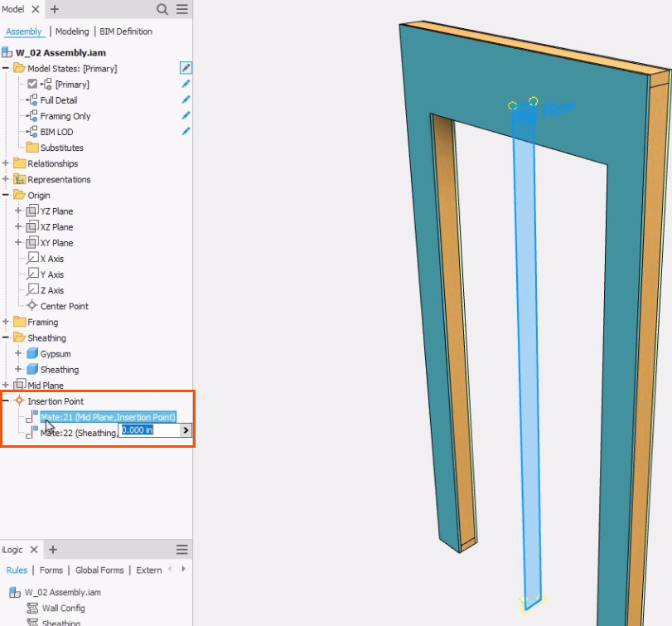Open the Forms tab in iLogic
Screen dimensions: 672x626
51,570
